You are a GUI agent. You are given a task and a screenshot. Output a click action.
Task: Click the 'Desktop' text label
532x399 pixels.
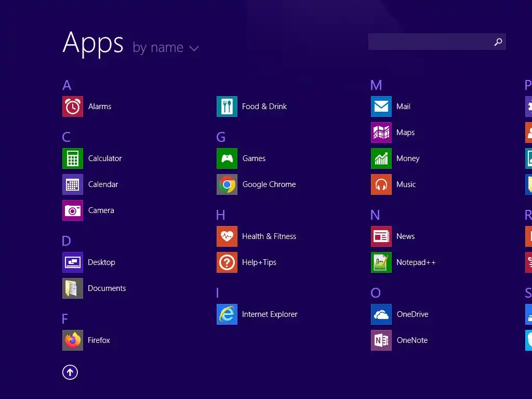101,262
